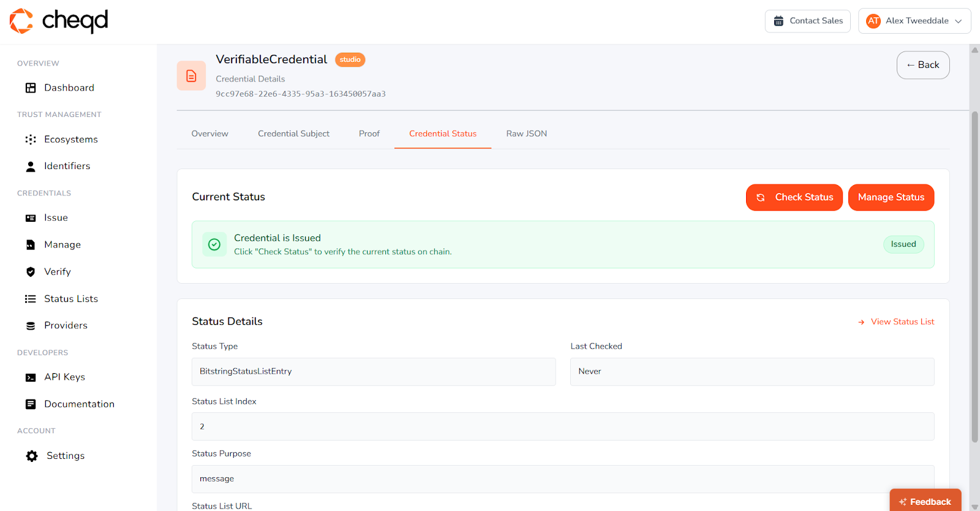This screenshot has height=511, width=980.
Task: Click the Status List Index field
Action: [562, 426]
